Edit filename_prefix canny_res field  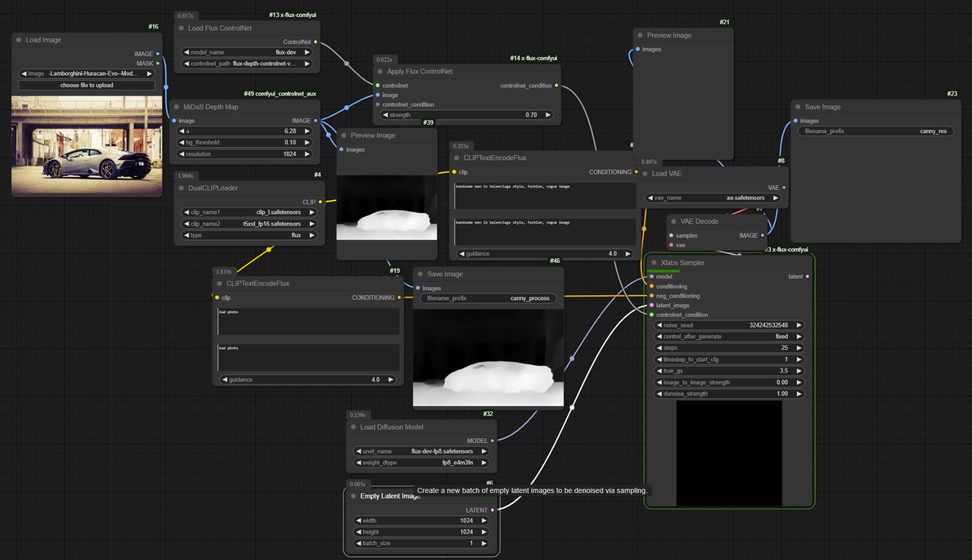coord(875,132)
